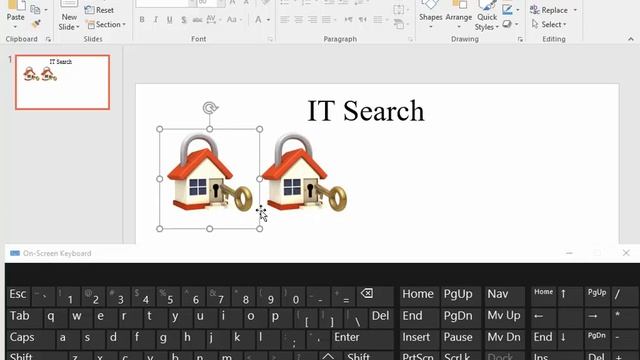Toggle Italic formatting
This screenshot has height=360, width=640.
pyautogui.click(x=156, y=20)
